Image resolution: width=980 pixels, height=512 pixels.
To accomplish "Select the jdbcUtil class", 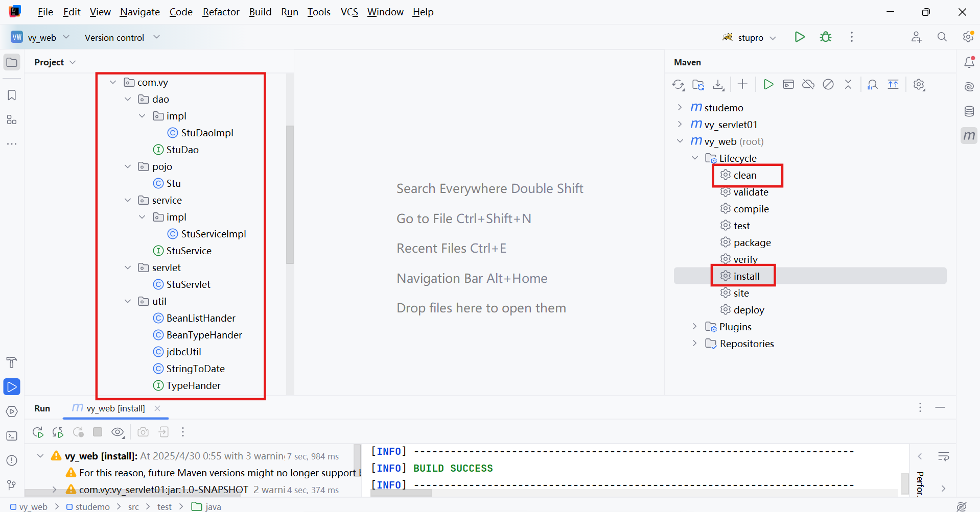I will pyautogui.click(x=183, y=352).
